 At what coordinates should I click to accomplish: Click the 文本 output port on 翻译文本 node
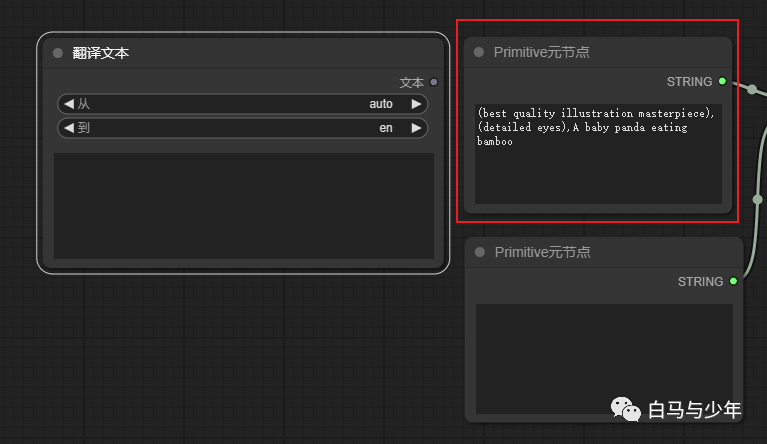pos(433,82)
